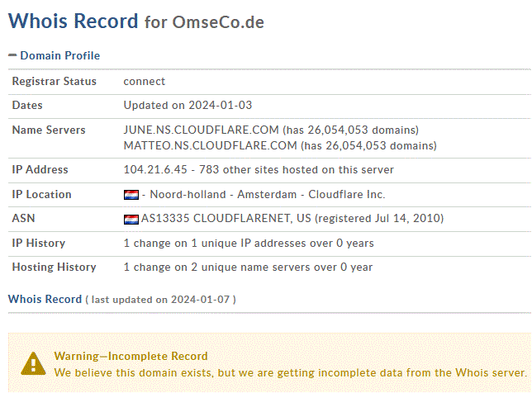Click 'AS13335 CLOUDFLARENET, US' value

[226, 218]
